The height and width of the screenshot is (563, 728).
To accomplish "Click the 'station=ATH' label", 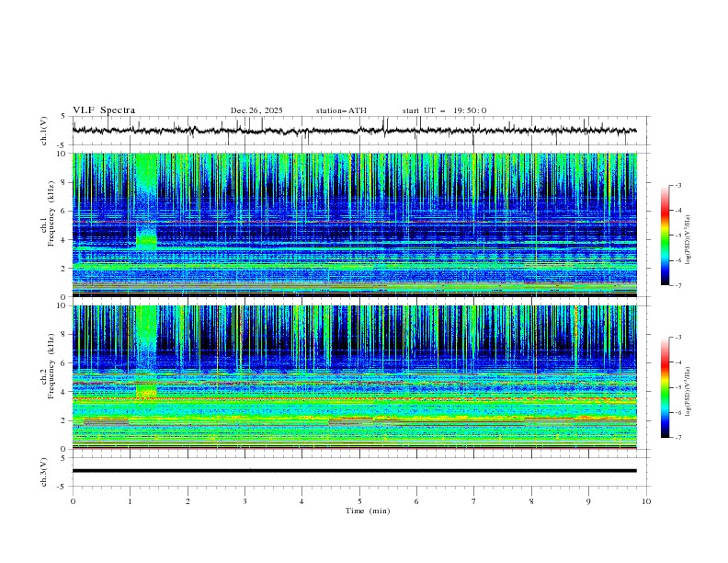I will [x=341, y=110].
